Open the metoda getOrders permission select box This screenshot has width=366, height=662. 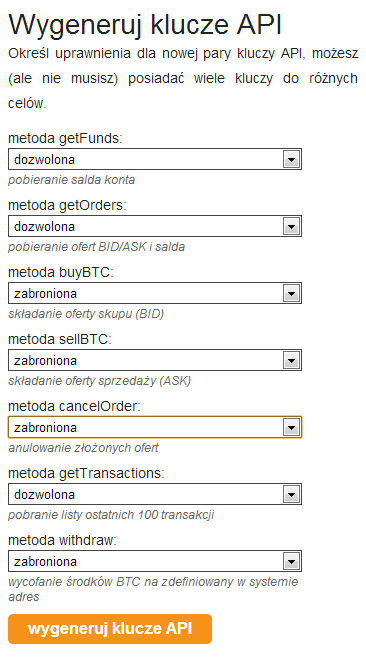point(155,227)
